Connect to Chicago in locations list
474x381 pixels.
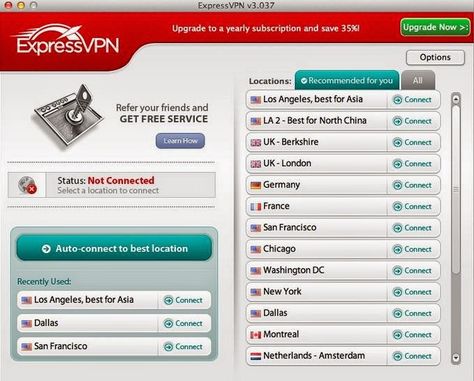pos(412,249)
